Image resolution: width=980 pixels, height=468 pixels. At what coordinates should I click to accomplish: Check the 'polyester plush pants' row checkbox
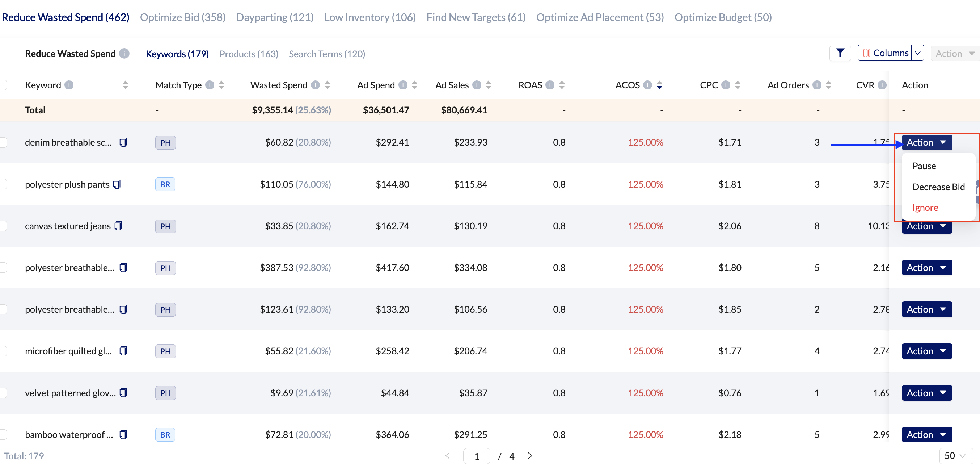click(x=3, y=184)
